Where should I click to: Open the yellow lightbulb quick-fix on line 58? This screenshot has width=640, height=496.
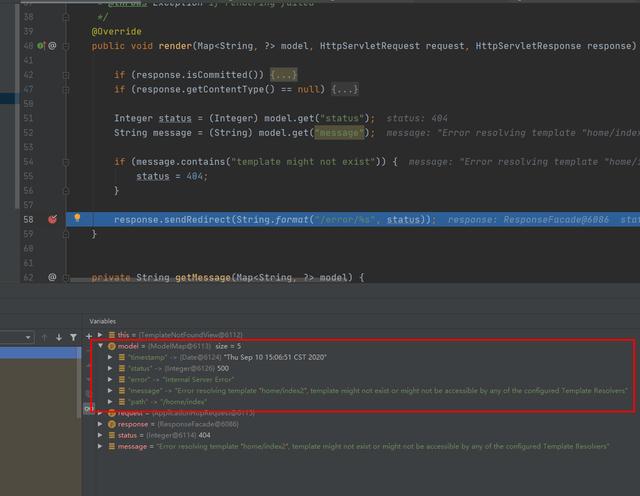pos(77,218)
